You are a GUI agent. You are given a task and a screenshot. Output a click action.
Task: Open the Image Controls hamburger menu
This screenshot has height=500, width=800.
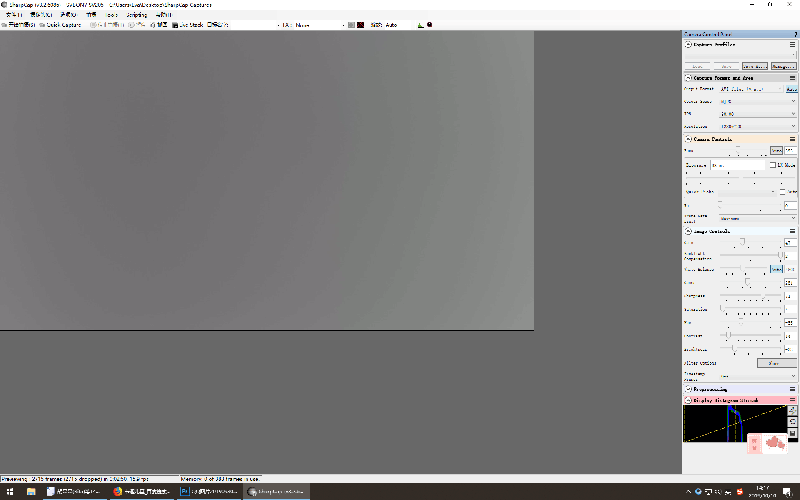793,231
